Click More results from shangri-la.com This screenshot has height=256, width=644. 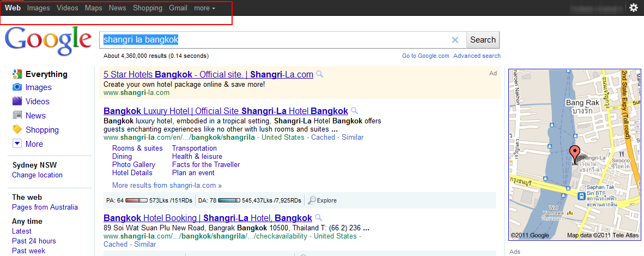167,185
